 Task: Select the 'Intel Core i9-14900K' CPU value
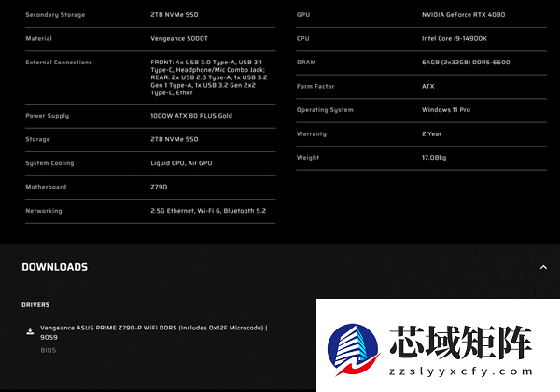(455, 38)
